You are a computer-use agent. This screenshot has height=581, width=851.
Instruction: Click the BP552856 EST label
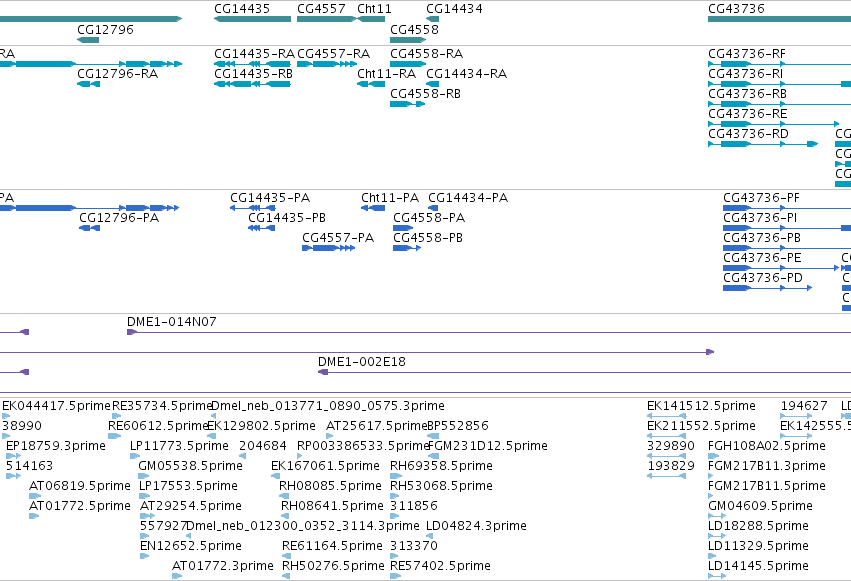458,426
